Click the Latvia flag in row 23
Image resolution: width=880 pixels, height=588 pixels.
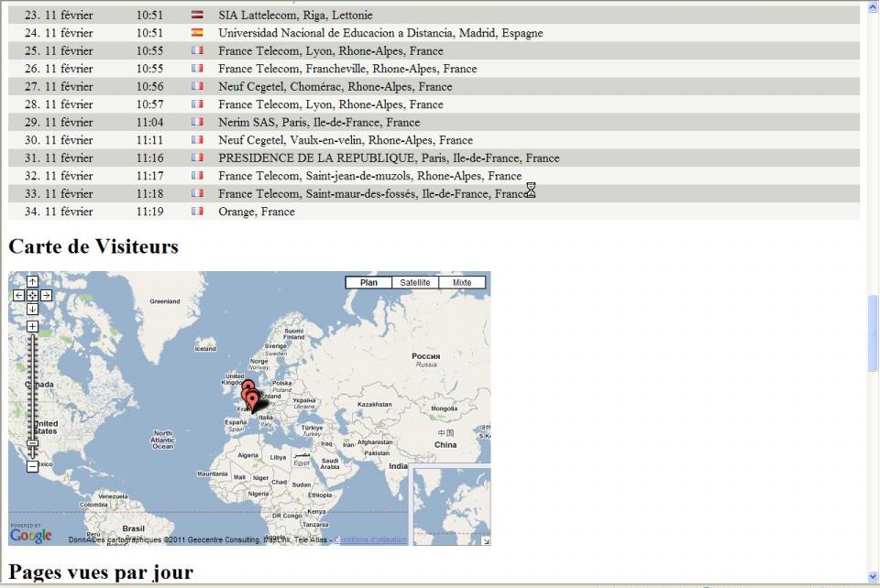(197, 16)
